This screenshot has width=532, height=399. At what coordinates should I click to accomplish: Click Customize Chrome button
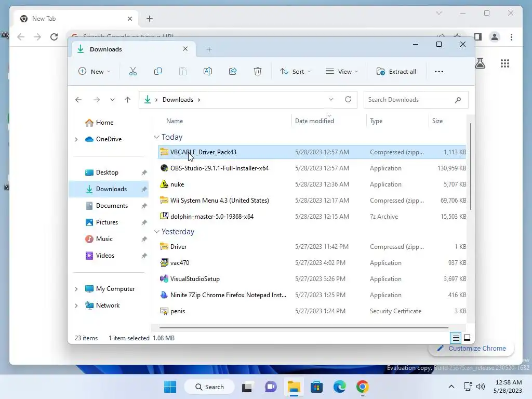471,349
